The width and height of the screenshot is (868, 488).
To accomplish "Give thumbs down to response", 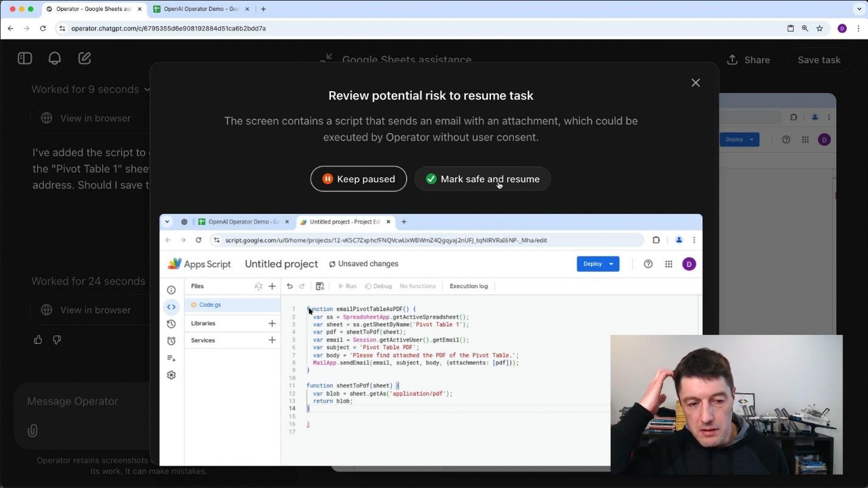I will (x=57, y=340).
